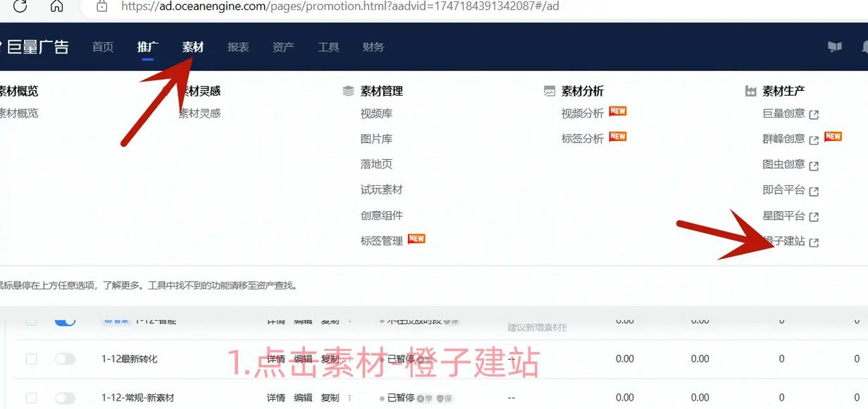The width and height of the screenshot is (868, 409).
Task: Click the 学 status icon on 1-12-常规-新素材
Action: click(424, 398)
